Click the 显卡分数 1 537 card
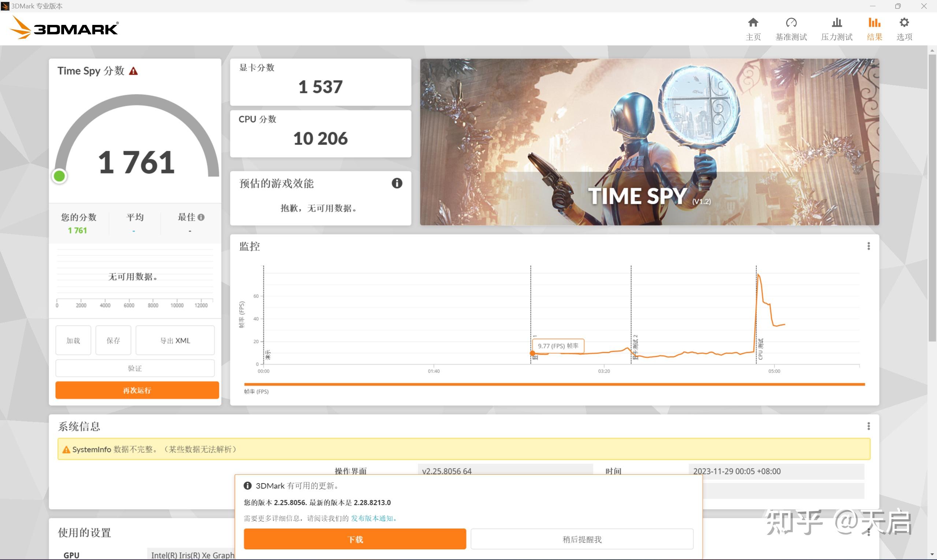 pos(320,82)
